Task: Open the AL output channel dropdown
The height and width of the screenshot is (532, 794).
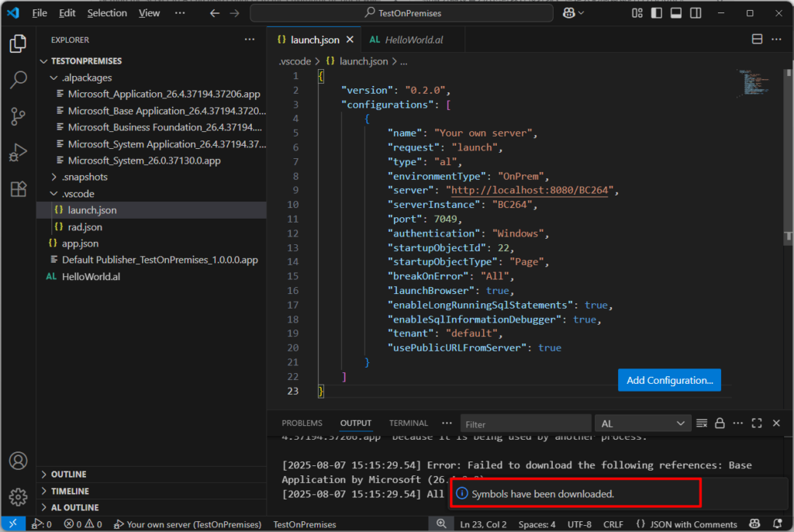Action: coord(642,423)
